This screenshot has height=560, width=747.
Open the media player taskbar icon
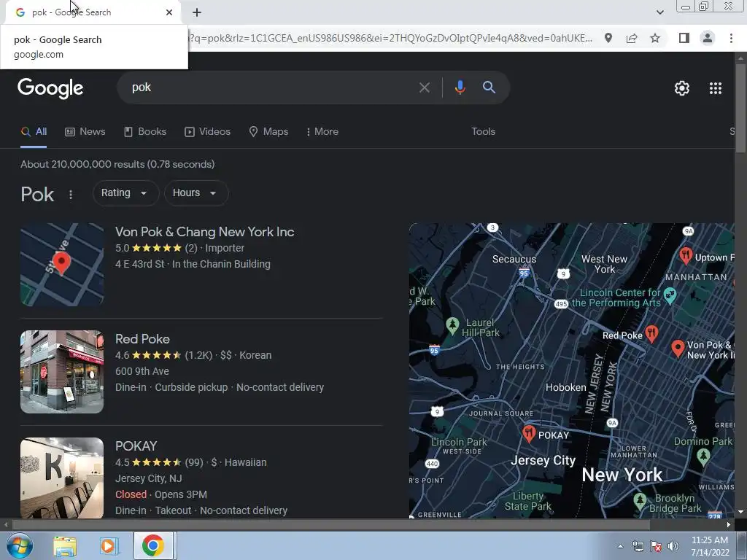click(109, 545)
